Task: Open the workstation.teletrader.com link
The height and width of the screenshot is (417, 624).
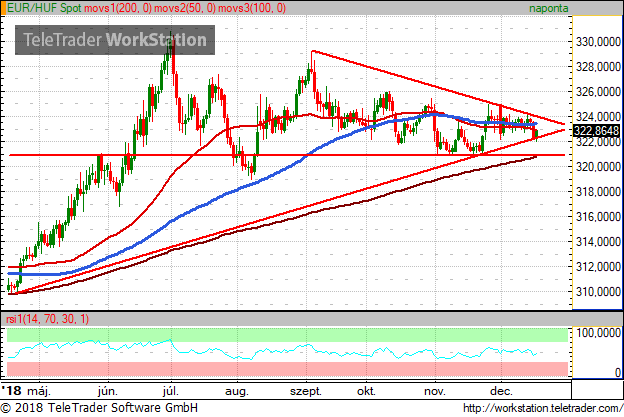Action: click(x=543, y=408)
